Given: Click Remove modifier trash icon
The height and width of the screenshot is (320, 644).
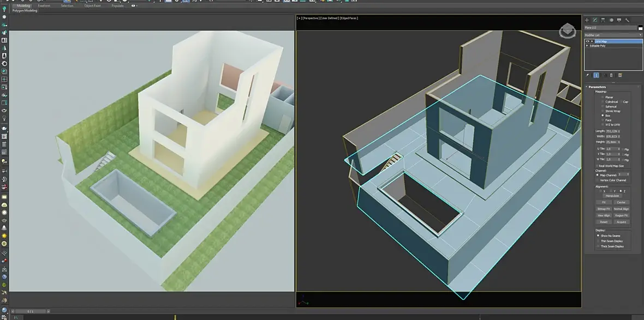Looking at the screenshot, I should (x=611, y=75).
